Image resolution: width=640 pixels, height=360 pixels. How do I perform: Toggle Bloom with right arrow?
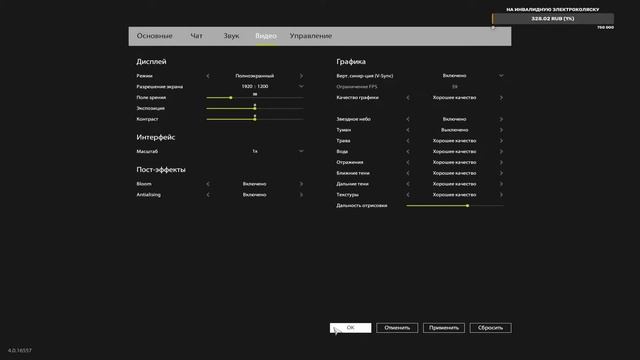(301, 184)
